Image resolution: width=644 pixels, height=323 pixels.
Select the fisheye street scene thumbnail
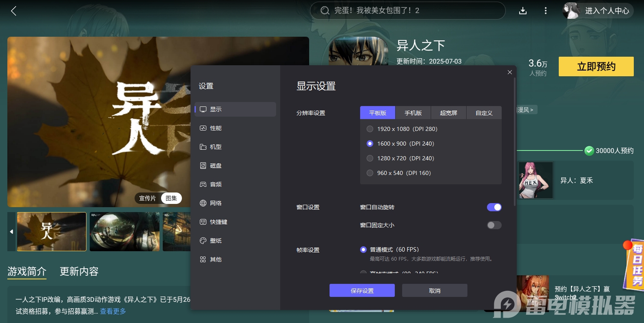point(125,232)
